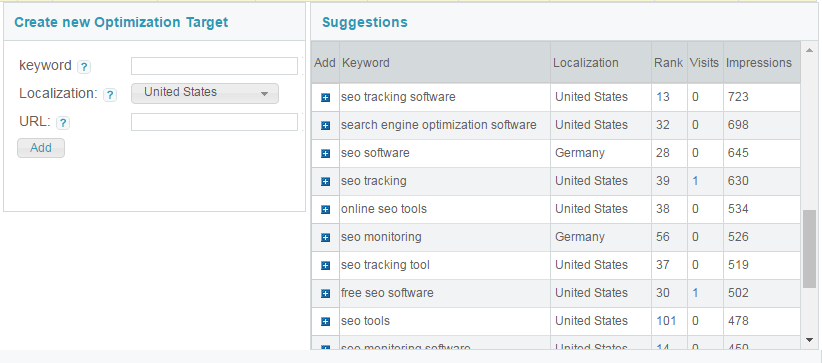The width and height of the screenshot is (822, 363).
Task: Click the suggestions scrollbar up arrow
Action: 809,50
